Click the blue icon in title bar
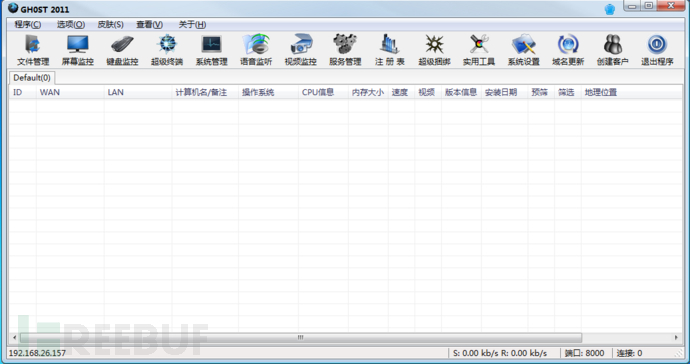 [609, 9]
